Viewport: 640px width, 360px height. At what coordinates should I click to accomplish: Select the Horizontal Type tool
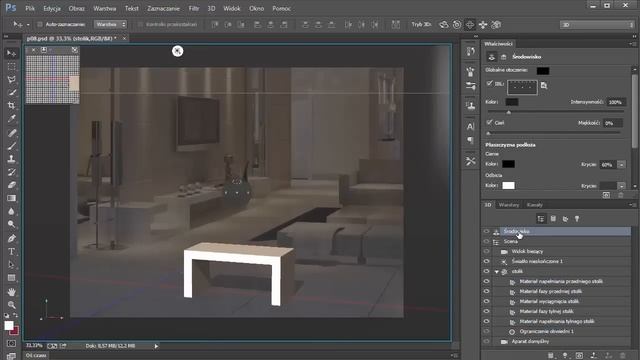(x=11, y=251)
